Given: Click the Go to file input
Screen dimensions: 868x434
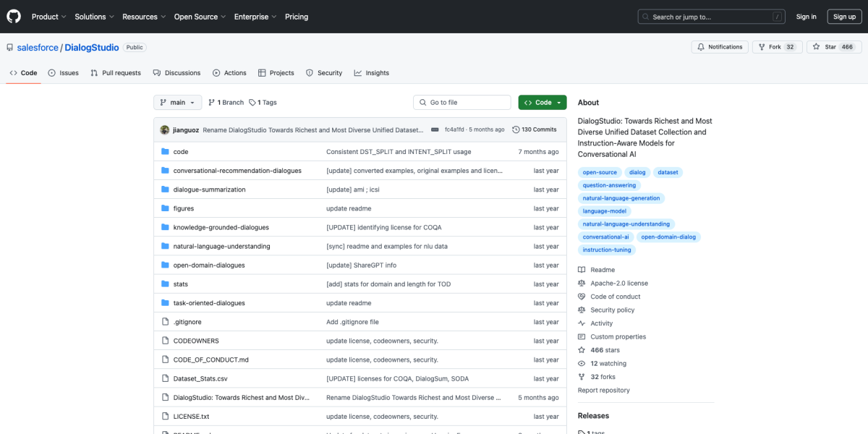Looking at the screenshot, I should pos(463,103).
